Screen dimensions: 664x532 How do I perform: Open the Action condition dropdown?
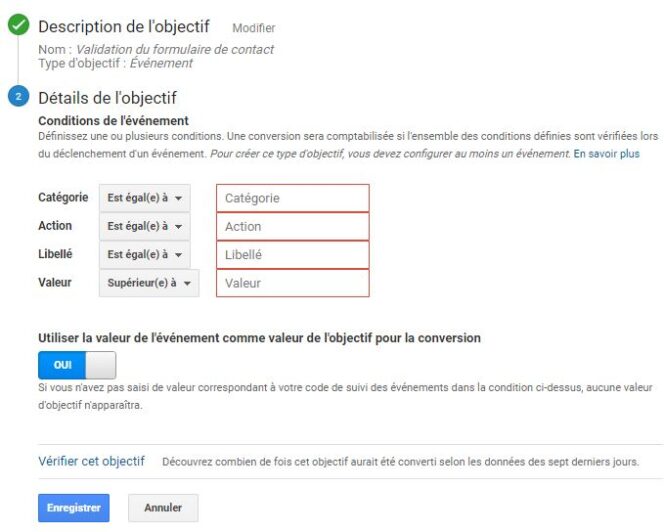[x=144, y=226]
